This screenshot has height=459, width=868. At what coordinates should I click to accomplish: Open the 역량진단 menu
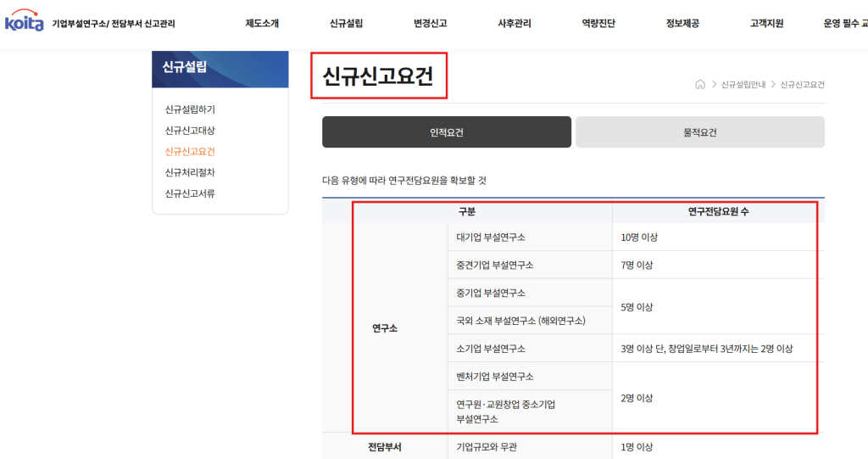(x=598, y=23)
